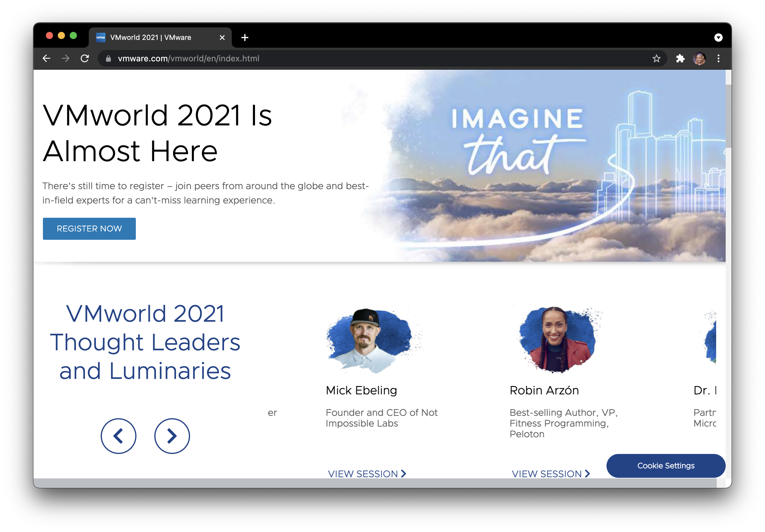Click the Mick Ebeling name heading
The height and width of the screenshot is (532, 765).
[x=361, y=390]
